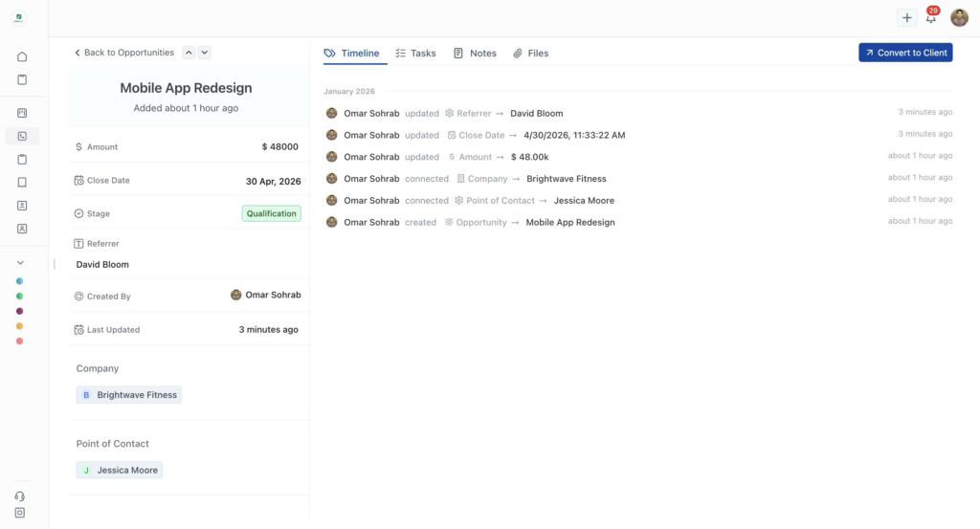Open the headset support icon
Screen dimensions: 980x529
click(x=20, y=496)
